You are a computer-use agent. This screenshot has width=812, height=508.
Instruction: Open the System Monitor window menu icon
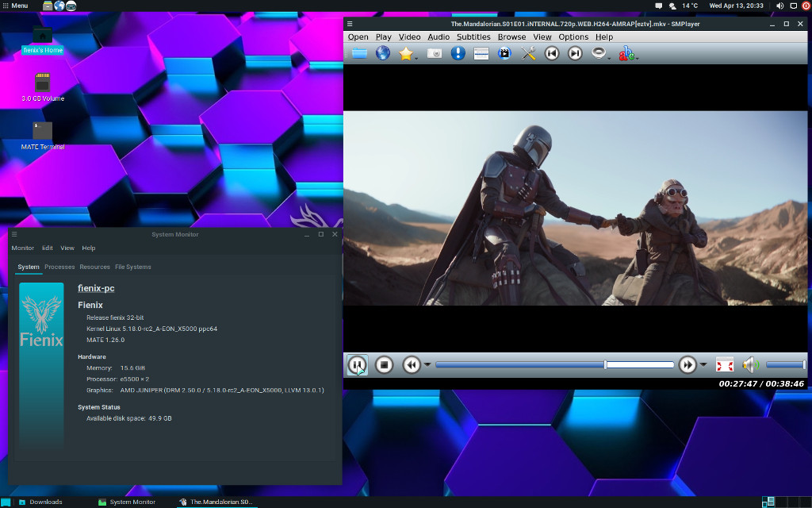point(14,234)
